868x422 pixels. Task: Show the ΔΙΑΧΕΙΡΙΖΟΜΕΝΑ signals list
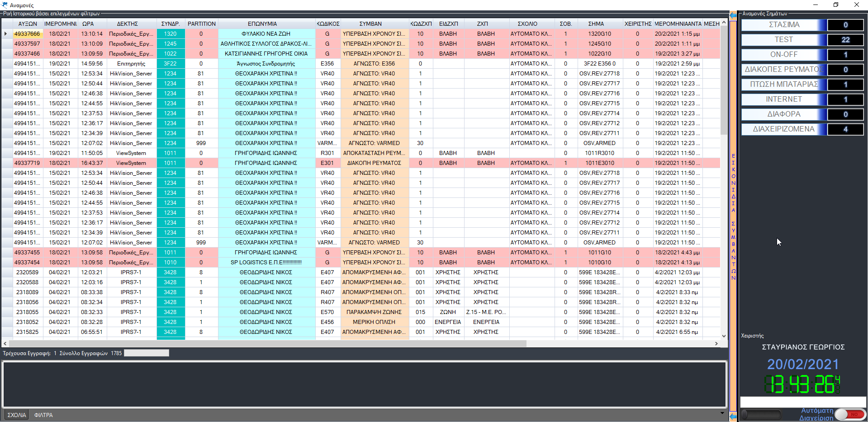tap(783, 129)
